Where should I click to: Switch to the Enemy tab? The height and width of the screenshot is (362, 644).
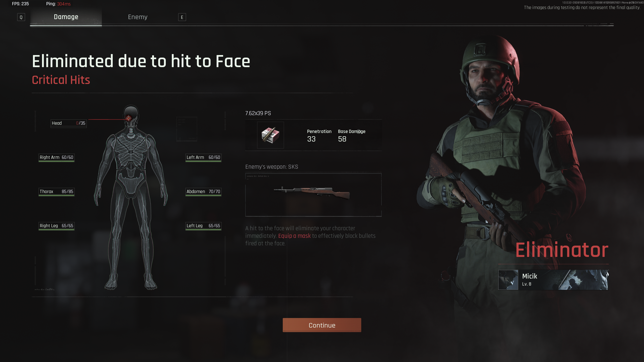[x=138, y=17]
